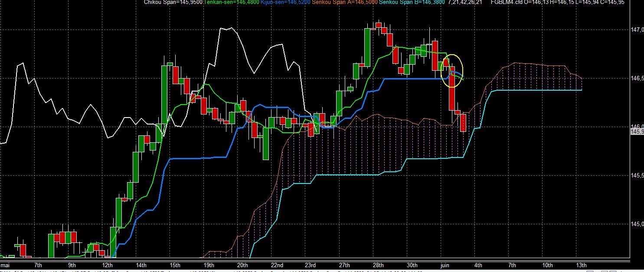Click the FGBLM4.cfd symbol label
Image resolution: width=644 pixels, height=272 pixels.
tap(506, 2)
